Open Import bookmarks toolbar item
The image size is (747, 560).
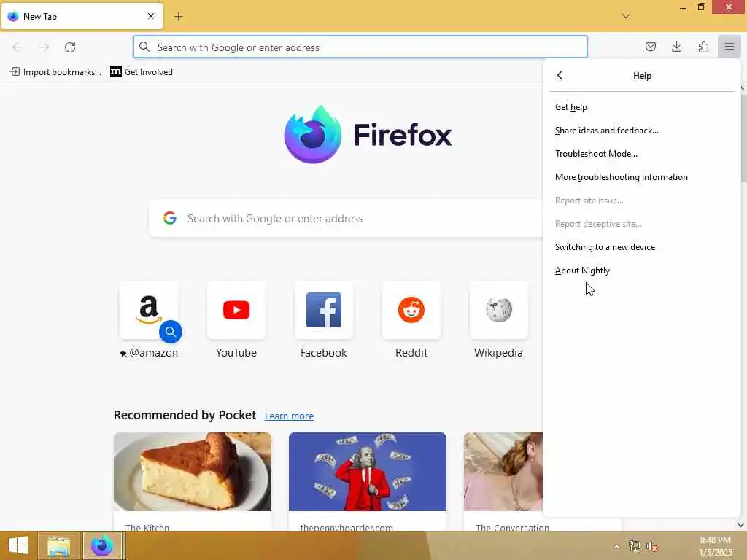55,72
